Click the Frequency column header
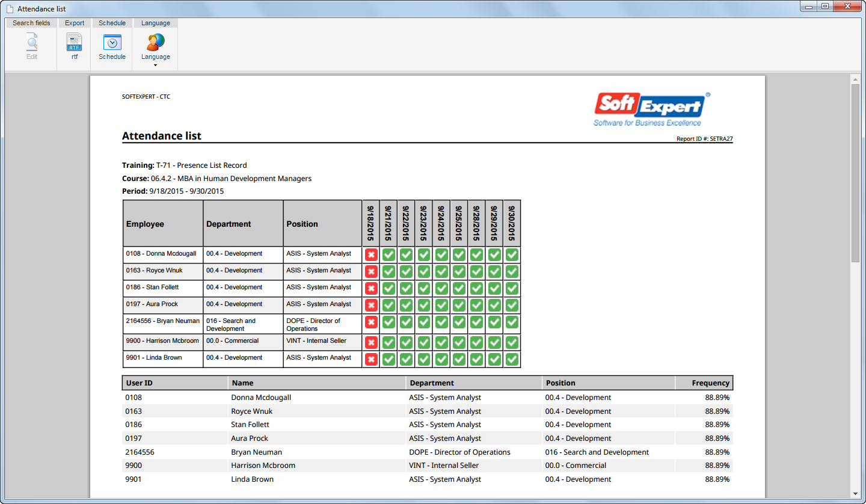 coord(710,383)
